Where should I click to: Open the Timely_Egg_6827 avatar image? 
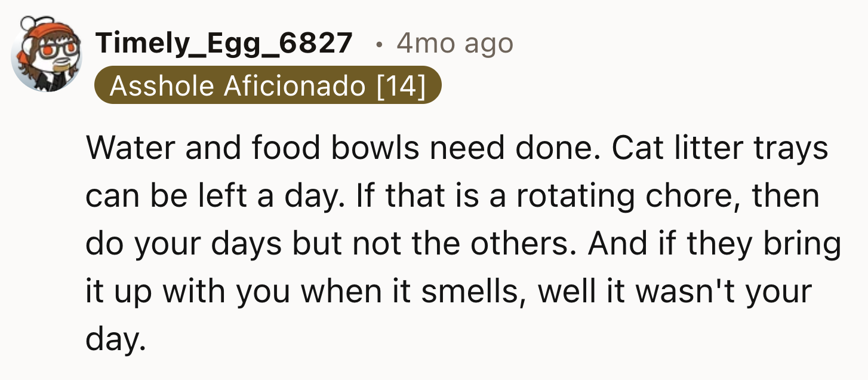tap(47, 55)
